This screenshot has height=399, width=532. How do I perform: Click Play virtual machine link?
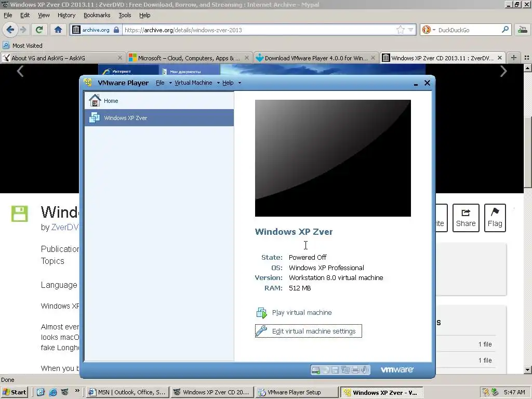coord(302,312)
